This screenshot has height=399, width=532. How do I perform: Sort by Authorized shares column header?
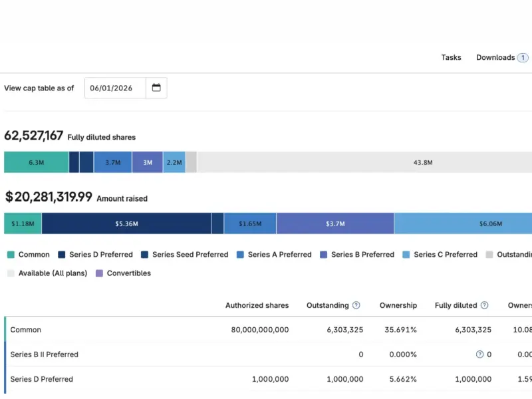[257, 305]
